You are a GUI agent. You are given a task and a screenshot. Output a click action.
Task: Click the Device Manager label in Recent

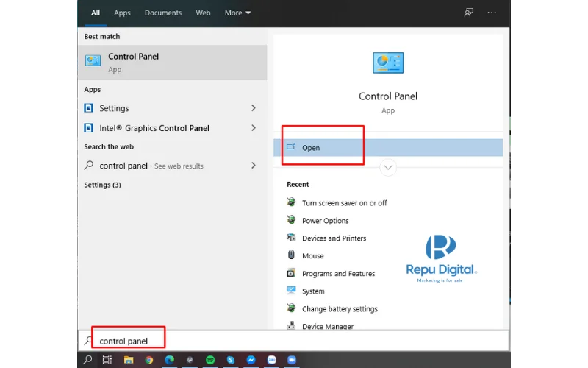pyautogui.click(x=328, y=326)
